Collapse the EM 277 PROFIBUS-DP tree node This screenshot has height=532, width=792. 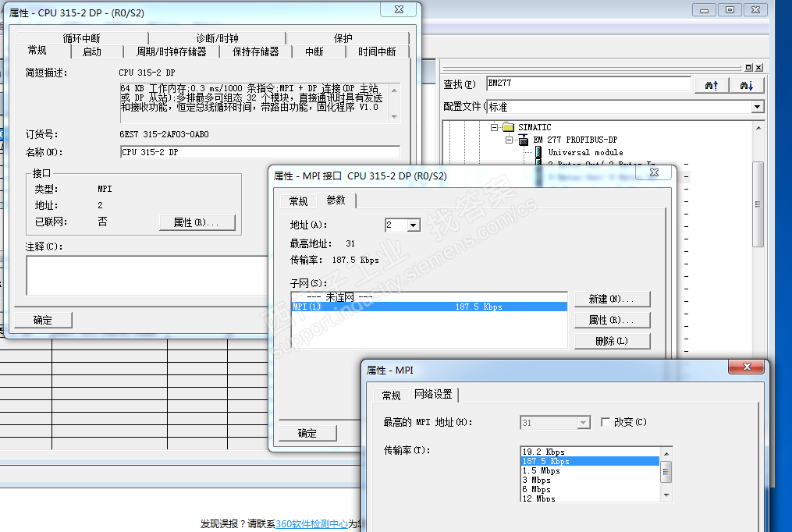[x=509, y=140]
